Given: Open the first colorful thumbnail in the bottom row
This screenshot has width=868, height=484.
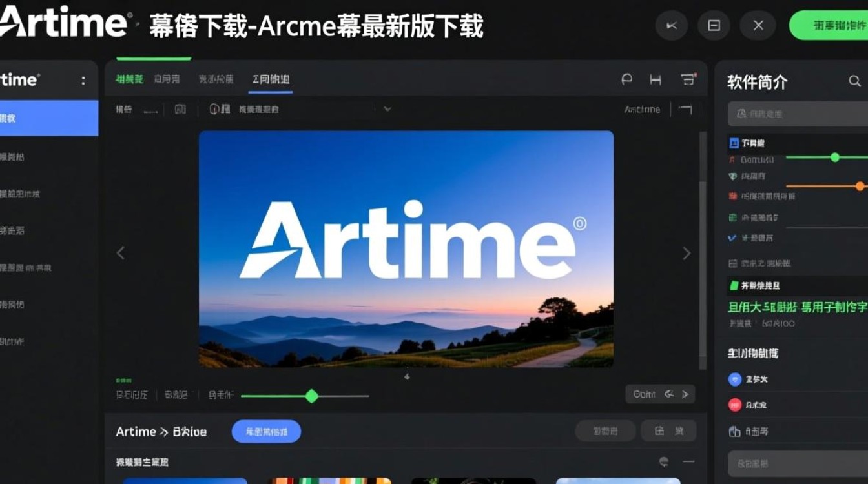Looking at the screenshot, I should click(185, 481).
